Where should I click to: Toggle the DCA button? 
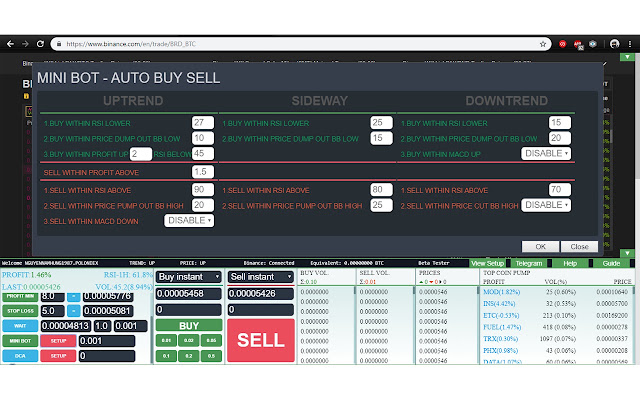point(20,356)
